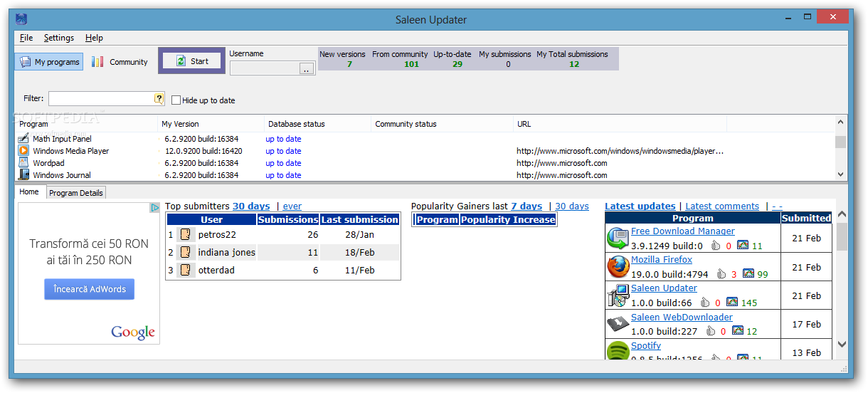
Task: Select Windows Media Player icon
Action: (x=23, y=151)
